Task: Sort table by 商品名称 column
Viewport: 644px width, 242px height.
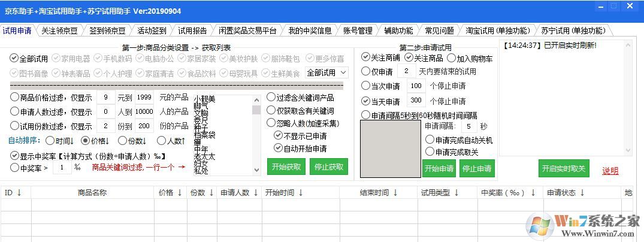Action: [92, 193]
